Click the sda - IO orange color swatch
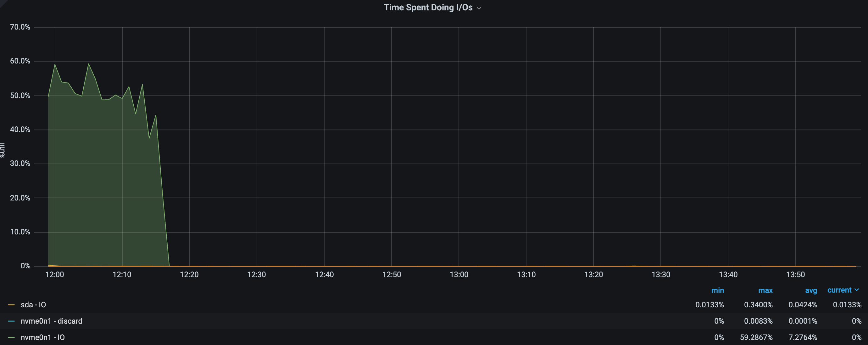The width and height of the screenshot is (868, 345). pyautogui.click(x=11, y=305)
